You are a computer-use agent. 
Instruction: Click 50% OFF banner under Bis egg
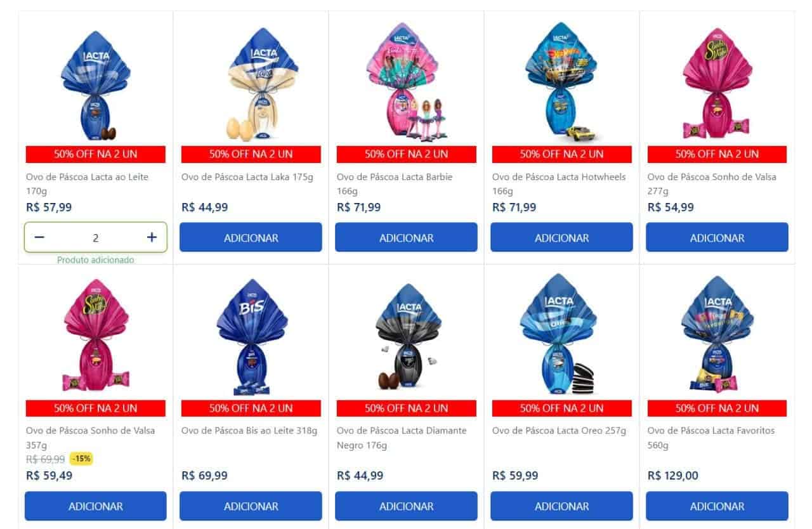click(x=251, y=408)
